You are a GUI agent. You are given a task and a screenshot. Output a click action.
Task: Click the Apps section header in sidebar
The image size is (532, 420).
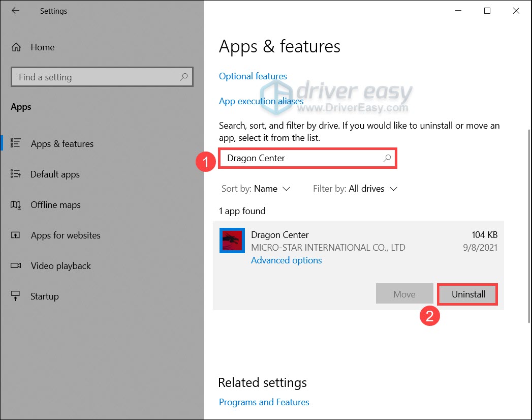[21, 107]
